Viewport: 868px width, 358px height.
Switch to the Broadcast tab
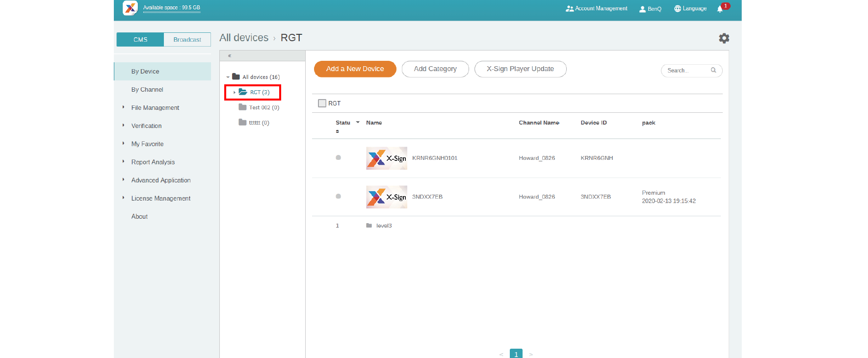(187, 40)
